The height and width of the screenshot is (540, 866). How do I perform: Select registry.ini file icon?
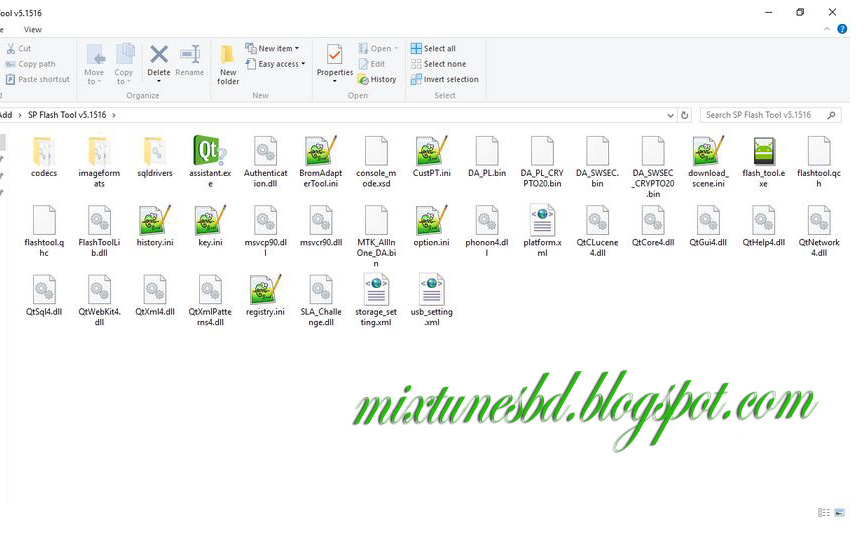(x=266, y=289)
